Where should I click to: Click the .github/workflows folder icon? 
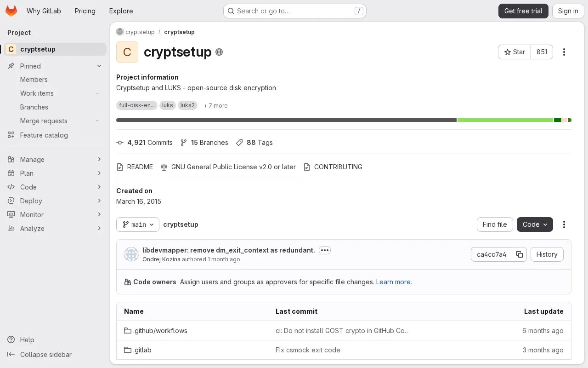[x=128, y=331]
